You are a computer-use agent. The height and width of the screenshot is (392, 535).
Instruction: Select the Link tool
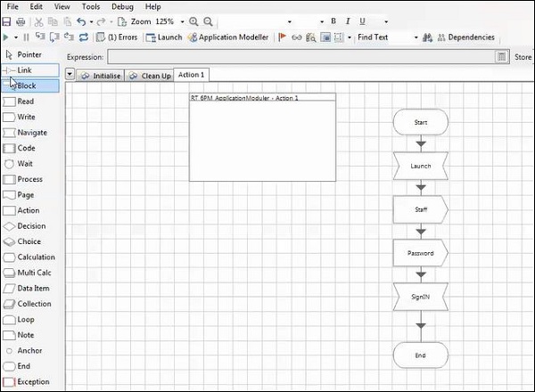[x=24, y=69]
